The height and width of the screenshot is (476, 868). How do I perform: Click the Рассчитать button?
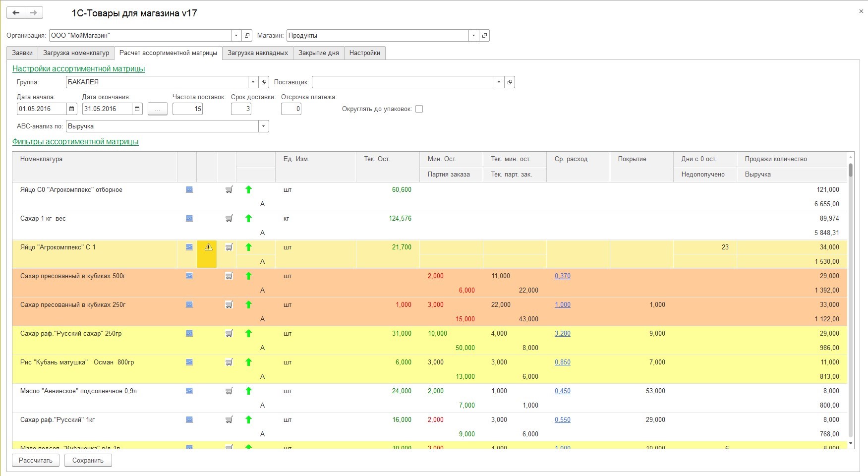[x=36, y=460]
